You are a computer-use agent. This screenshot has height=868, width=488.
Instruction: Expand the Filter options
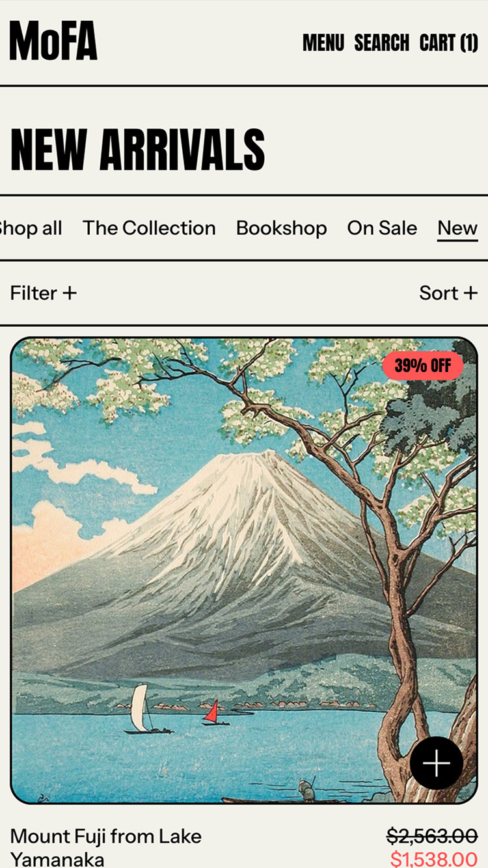44,293
